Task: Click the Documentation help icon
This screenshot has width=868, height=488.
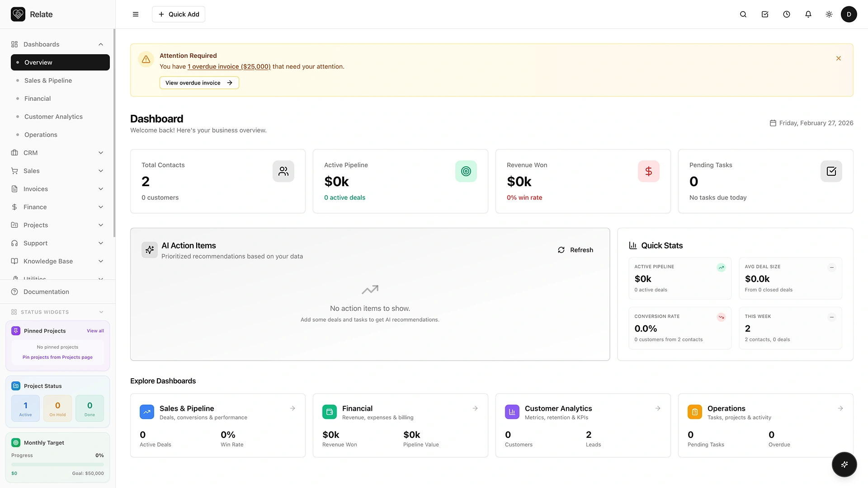Action: (14, 292)
